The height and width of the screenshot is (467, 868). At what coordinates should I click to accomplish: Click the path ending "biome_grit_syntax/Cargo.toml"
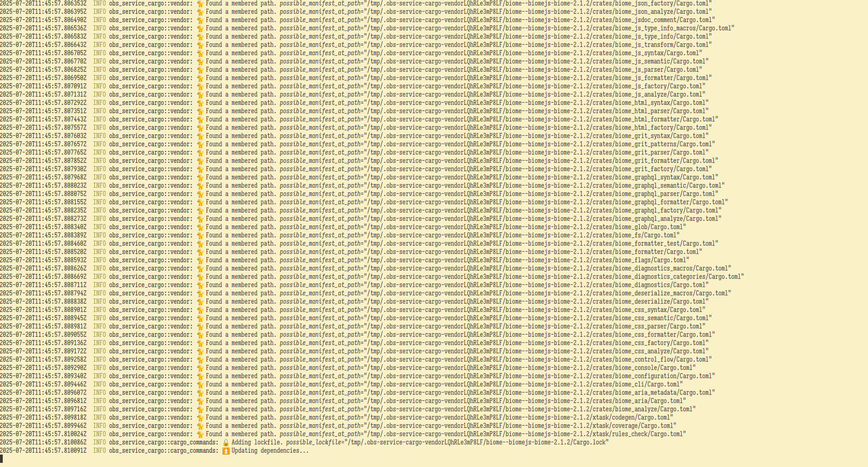click(536, 136)
